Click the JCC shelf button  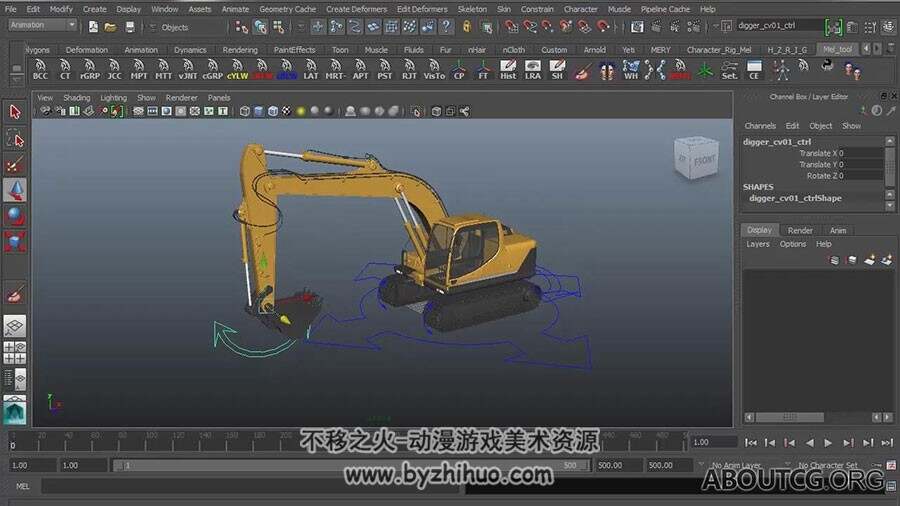114,69
